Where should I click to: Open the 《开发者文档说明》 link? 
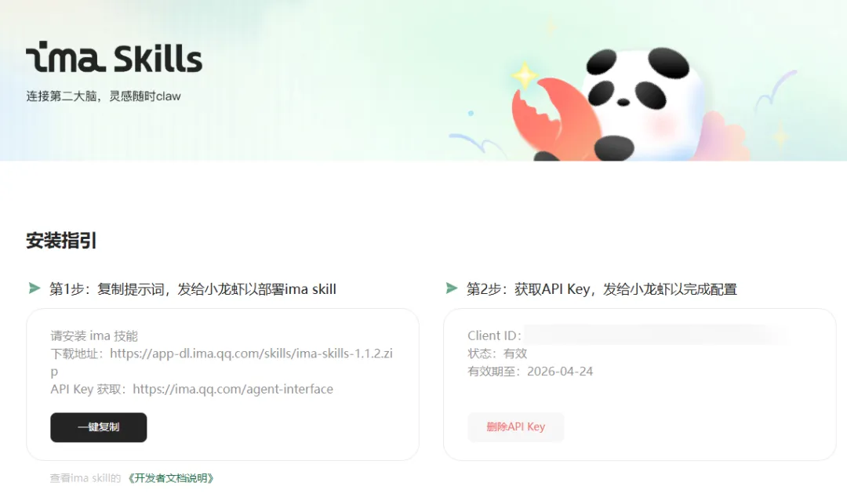tap(171, 478)
